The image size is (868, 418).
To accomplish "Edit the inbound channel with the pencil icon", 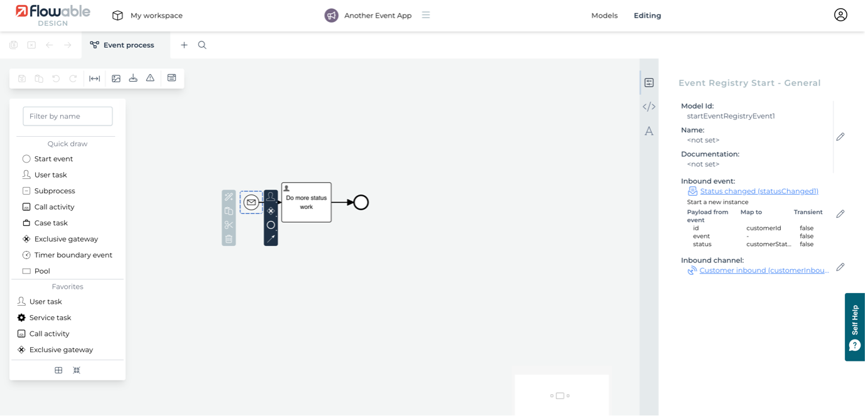I will (x=840, y=267).
